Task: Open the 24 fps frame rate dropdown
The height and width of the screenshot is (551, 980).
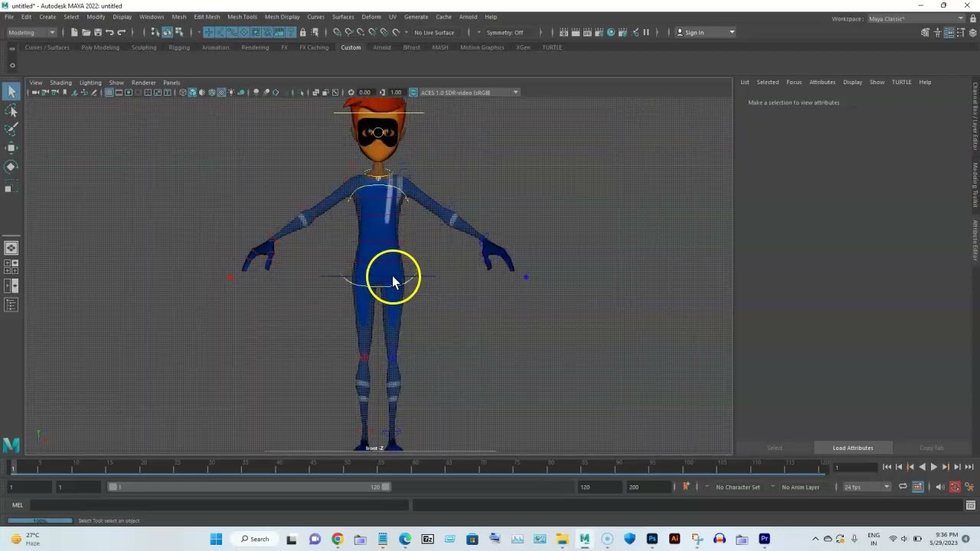Action: point(867,487)
